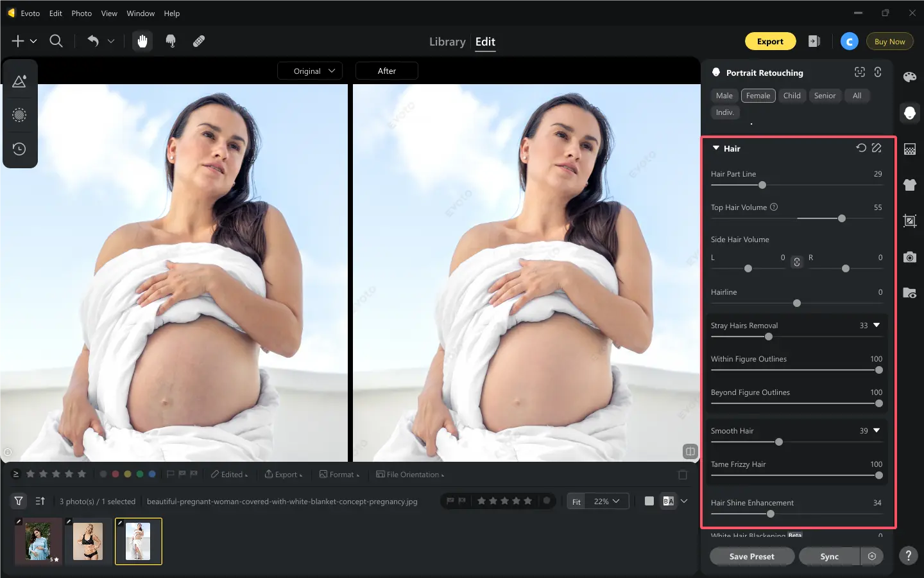This screenshot has height=578, width=924.
Task: Click the search magnifier icon
Action: point(56,41)
